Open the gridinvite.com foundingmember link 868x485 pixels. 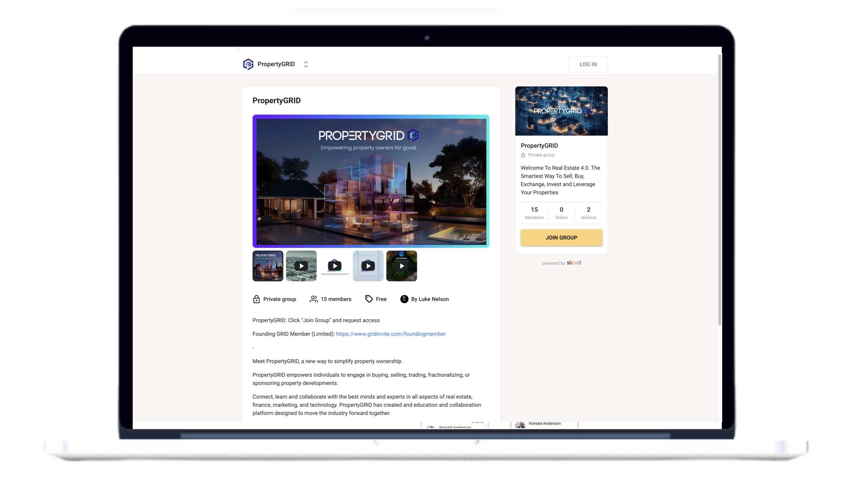tap(390, 334)
